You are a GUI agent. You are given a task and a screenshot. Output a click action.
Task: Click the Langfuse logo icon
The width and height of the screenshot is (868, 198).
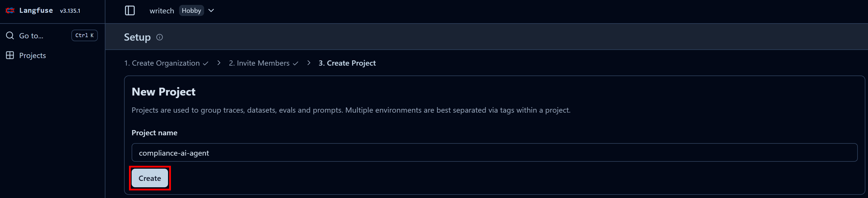point(10,10)
